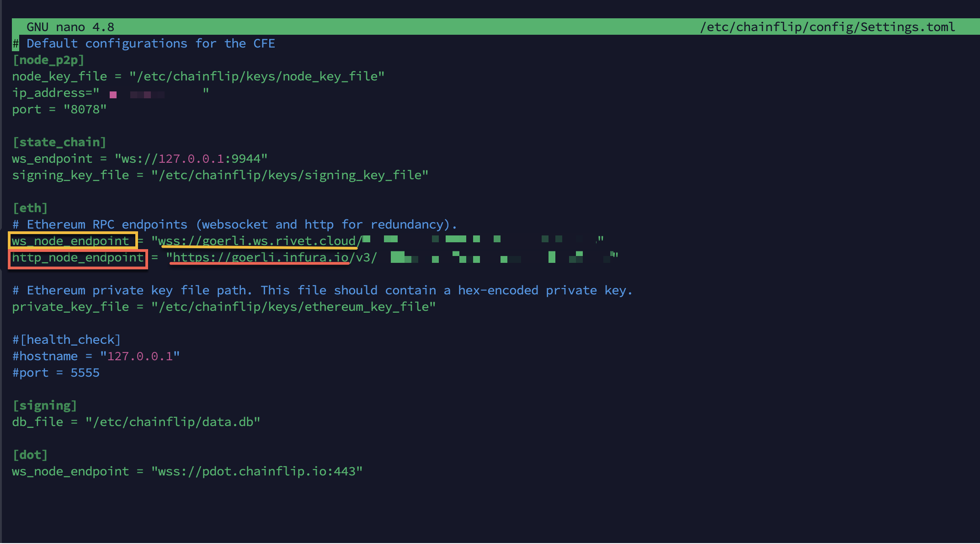Click the highlighted ws_node_endpoint key in the eth section
This screenshot has height=544, width=980.
pyautogui.click(x=71, y=241)
